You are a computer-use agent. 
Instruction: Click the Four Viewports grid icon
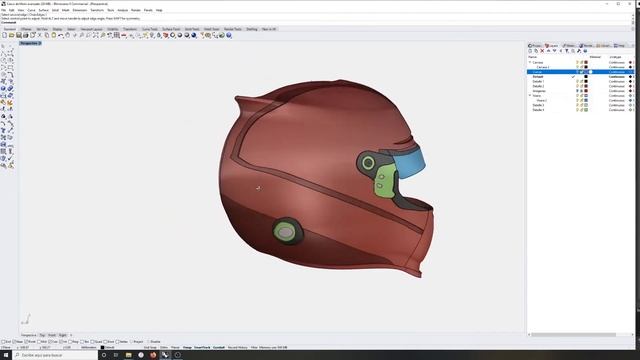(x=117, y=36)
